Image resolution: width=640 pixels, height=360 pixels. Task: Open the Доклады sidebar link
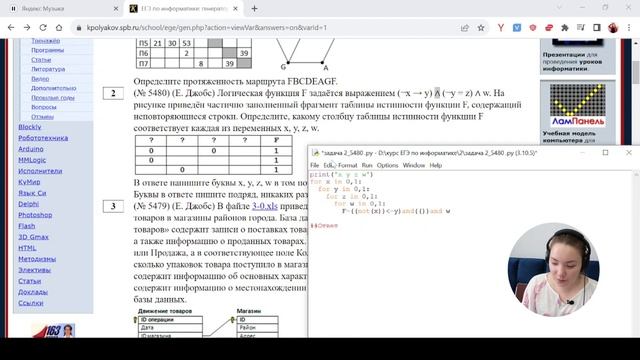point(33,292)
